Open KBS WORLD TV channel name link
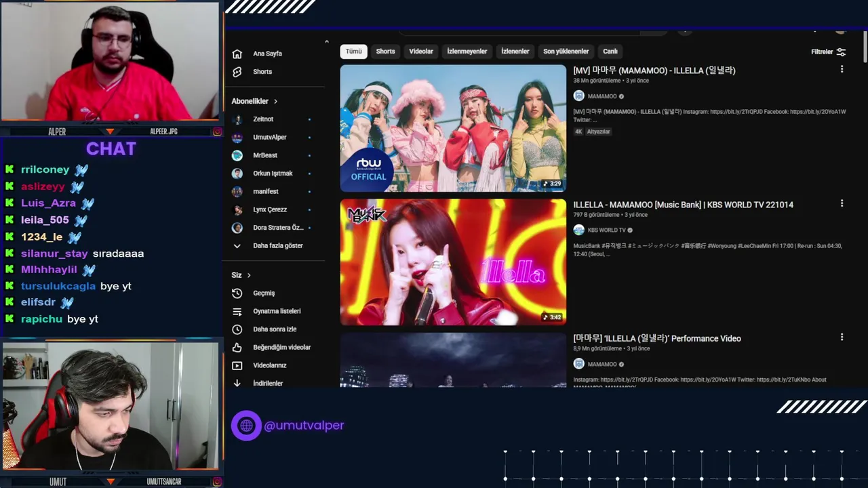The width and height of the screenshot is (868, 488). (607, 230)
